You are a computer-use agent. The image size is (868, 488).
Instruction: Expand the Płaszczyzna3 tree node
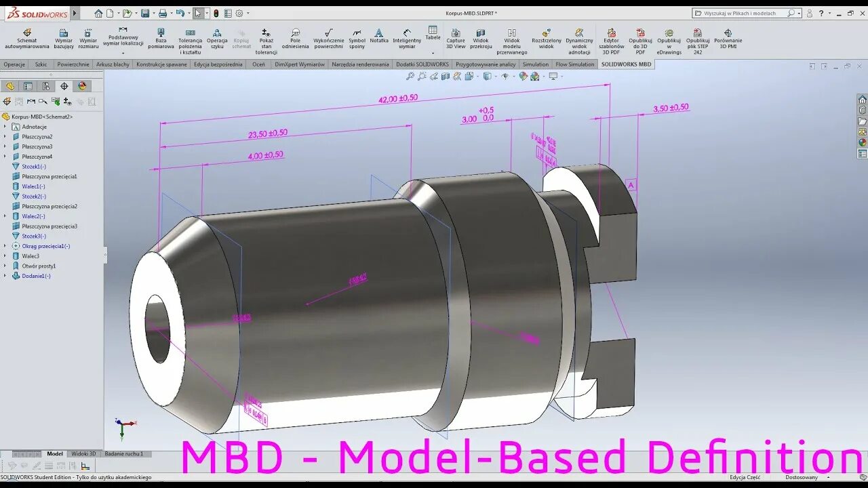5,146
